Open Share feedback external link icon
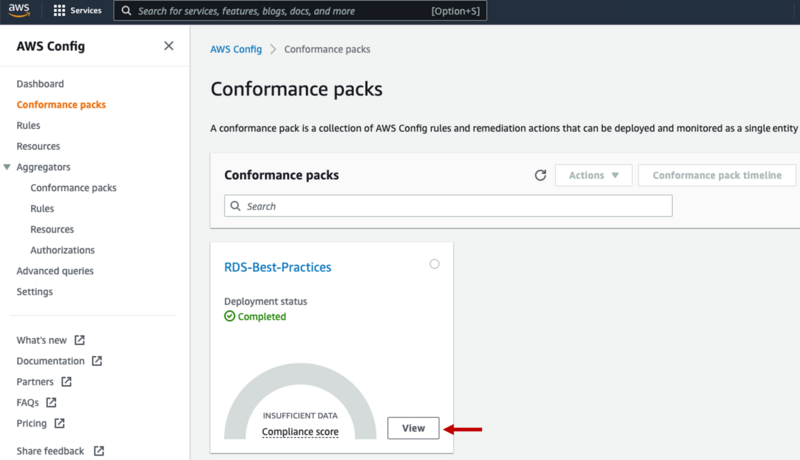800x460 pixels. pyautogui.click(x=99, y=451)
